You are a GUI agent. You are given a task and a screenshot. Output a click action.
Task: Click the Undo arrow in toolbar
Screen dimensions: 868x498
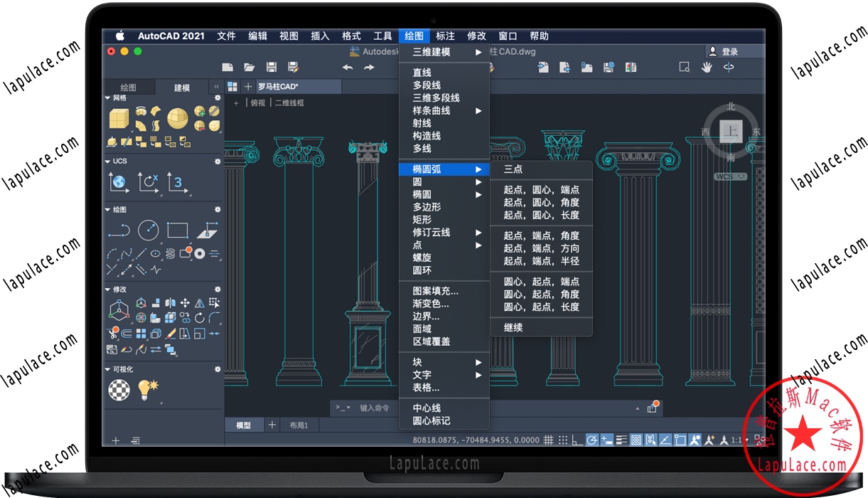(x=348, y=68)
